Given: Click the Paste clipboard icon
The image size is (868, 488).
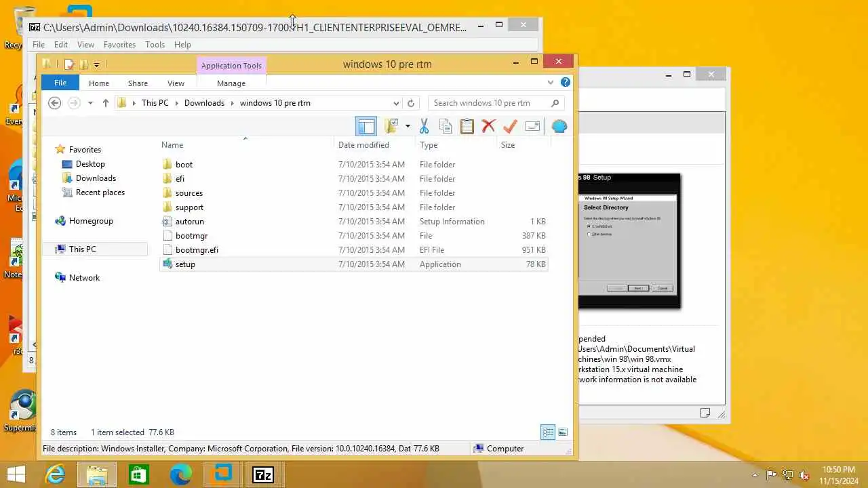Looking at the screenshot, I should point(467,126).
